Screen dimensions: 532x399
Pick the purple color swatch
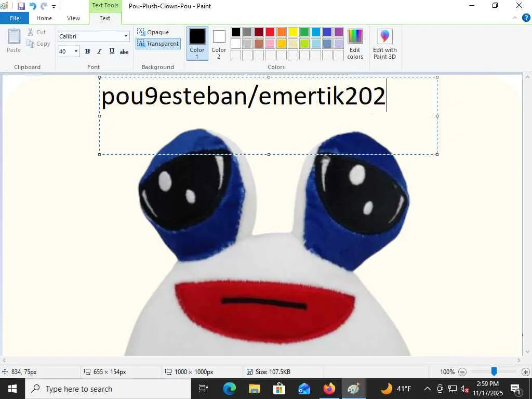(x=339, y=32)
